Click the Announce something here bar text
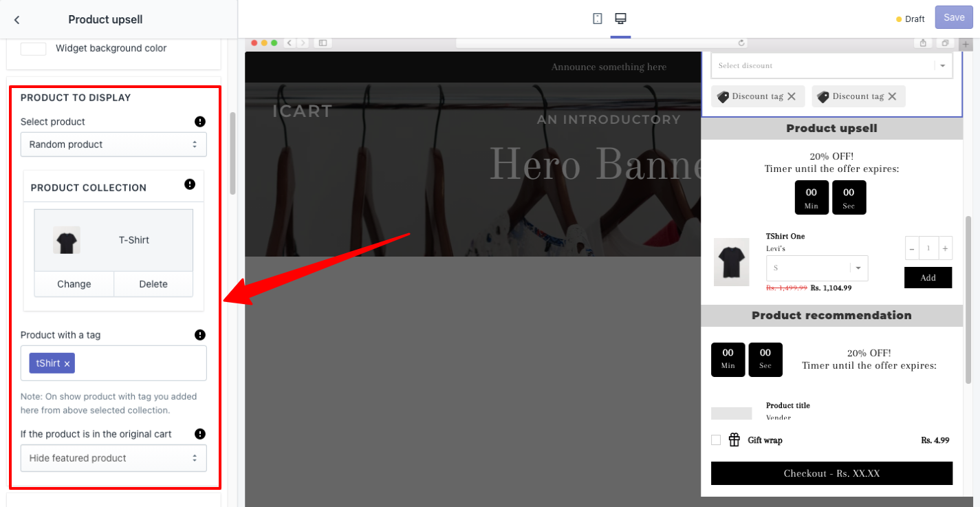The height and width of the screenshot is (507, 980). 609,67
